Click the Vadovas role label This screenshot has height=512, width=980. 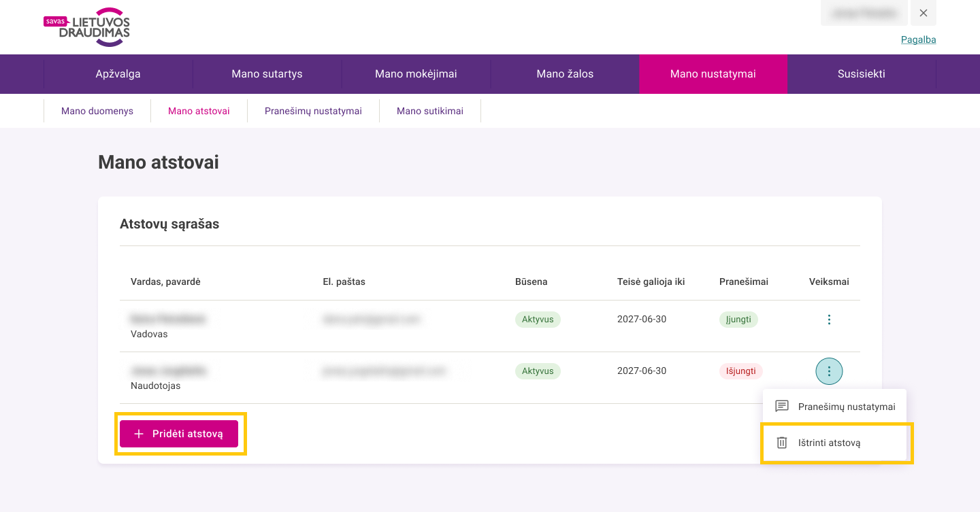pyautogui.click(x=149, y=334)
